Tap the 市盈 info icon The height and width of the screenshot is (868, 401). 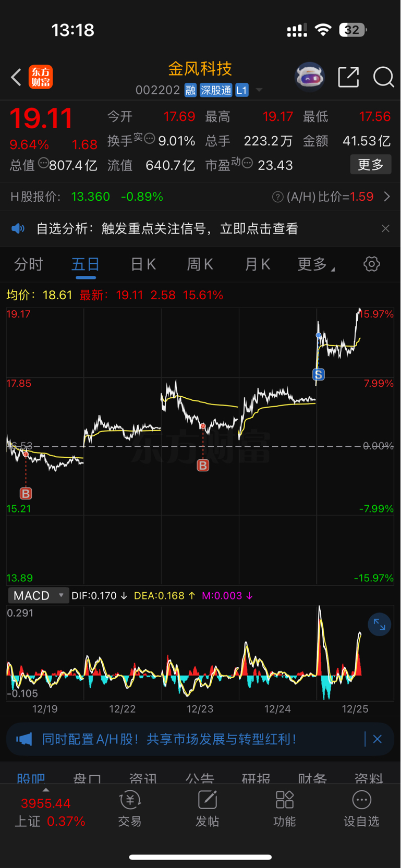[247, 163]
